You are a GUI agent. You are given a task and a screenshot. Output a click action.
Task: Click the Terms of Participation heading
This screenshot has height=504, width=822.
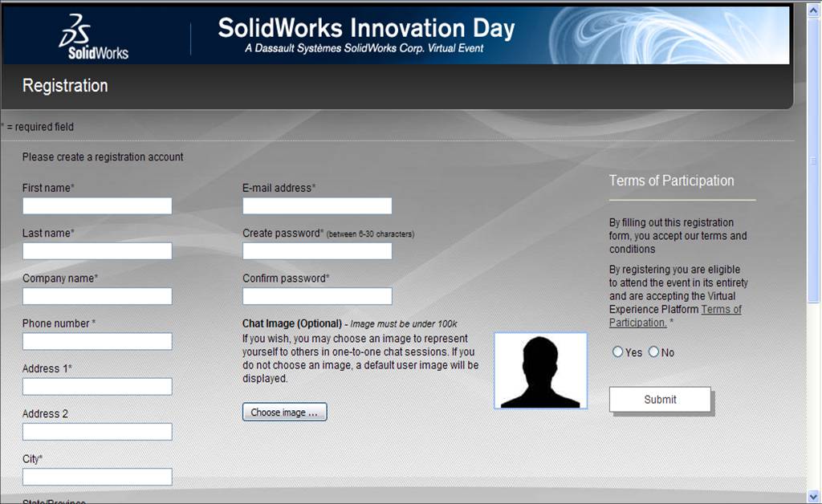click(x=672, y=181)
